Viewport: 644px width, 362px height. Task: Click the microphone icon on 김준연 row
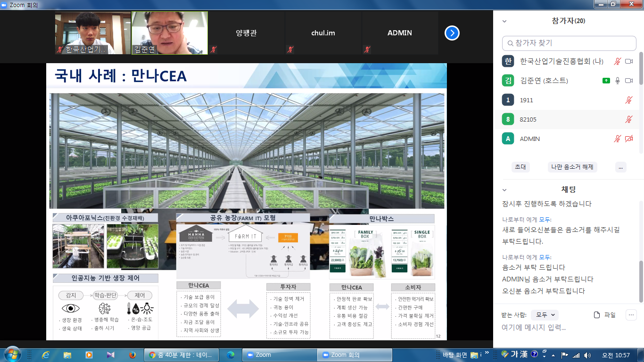(618, 81)
